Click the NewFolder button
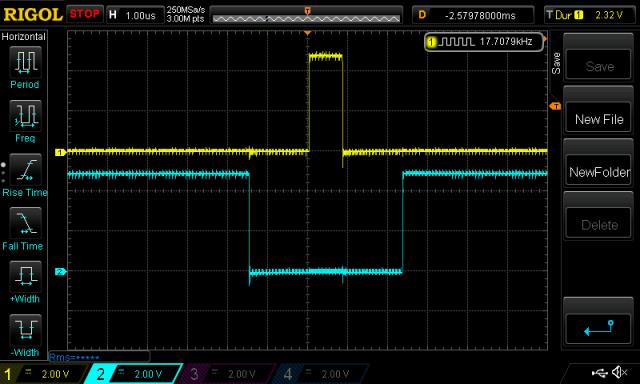 click(598, 172)
